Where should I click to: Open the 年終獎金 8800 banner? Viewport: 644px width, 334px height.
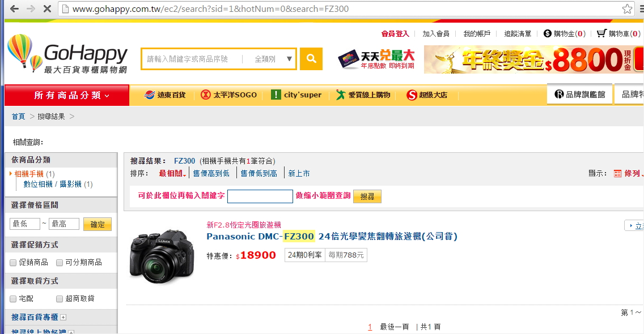pos(533,59)
